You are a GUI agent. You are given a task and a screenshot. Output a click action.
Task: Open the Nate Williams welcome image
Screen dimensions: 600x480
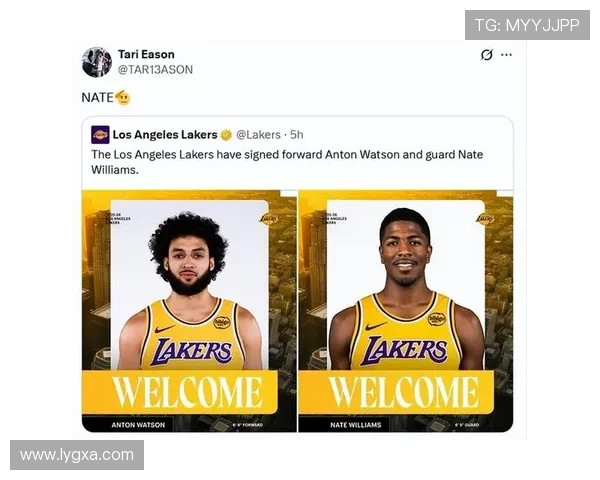(406, 311)
